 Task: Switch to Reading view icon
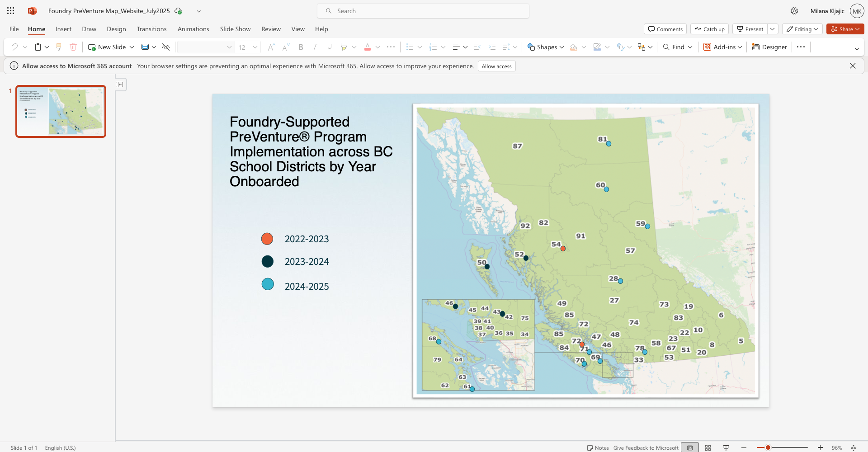point(726,447)
